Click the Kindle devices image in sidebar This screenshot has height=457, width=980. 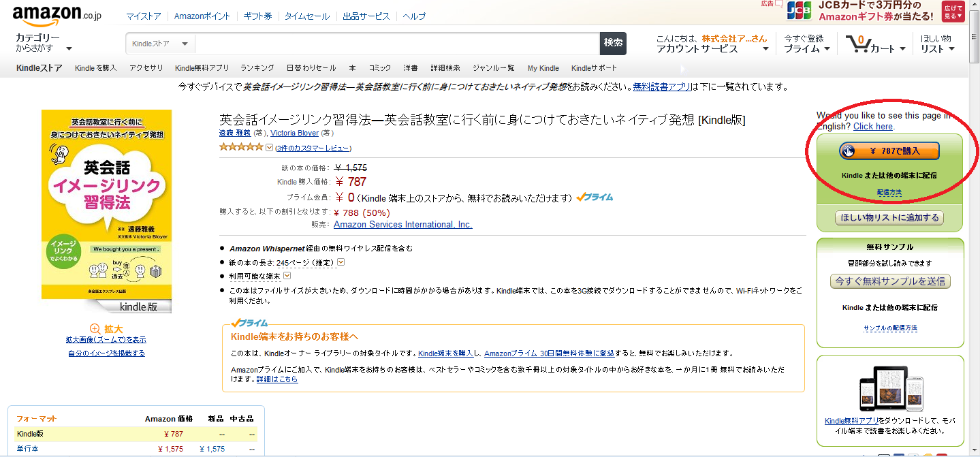pos(891,390)
